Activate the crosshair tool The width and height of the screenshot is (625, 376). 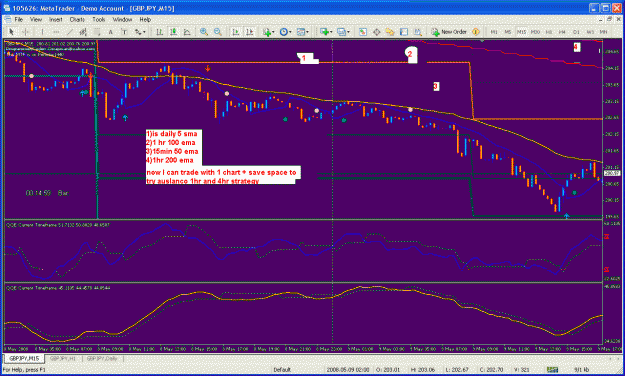click(x=25, y=32)
